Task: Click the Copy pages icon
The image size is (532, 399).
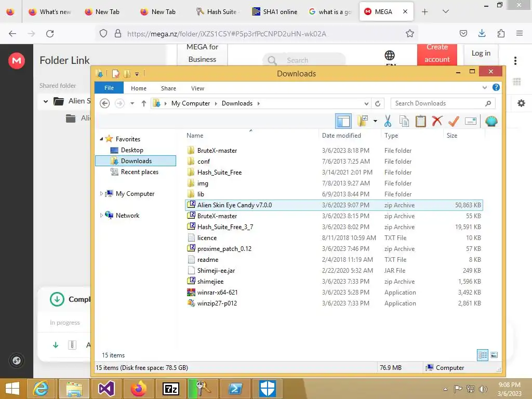Action: [x=404, y=121]
